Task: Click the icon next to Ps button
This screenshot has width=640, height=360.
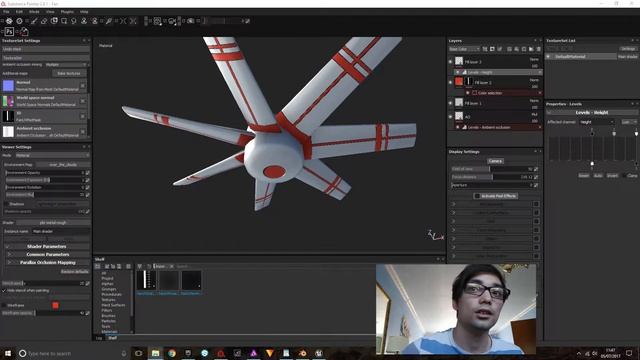Action: [x=24, y=31]
